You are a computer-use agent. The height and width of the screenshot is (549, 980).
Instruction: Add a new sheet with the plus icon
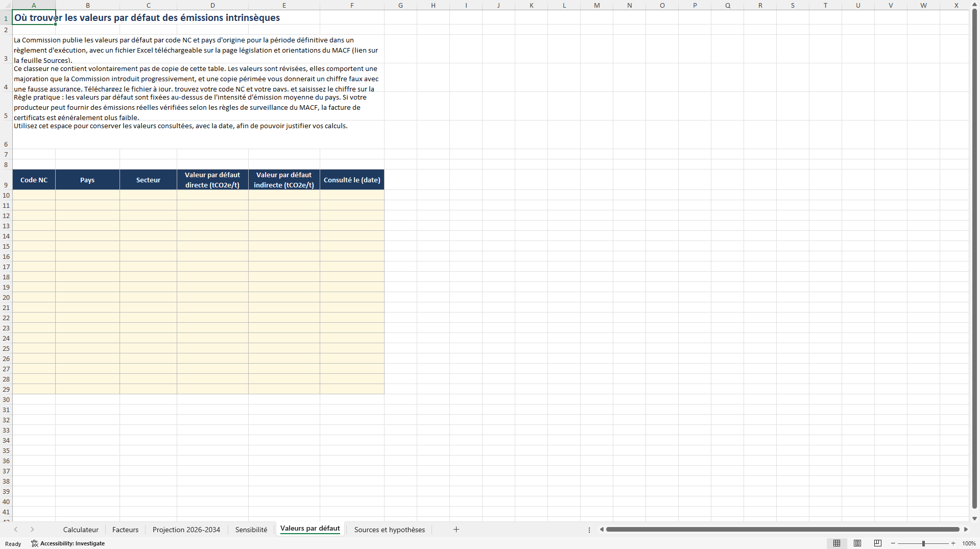(x=456, y=530)
